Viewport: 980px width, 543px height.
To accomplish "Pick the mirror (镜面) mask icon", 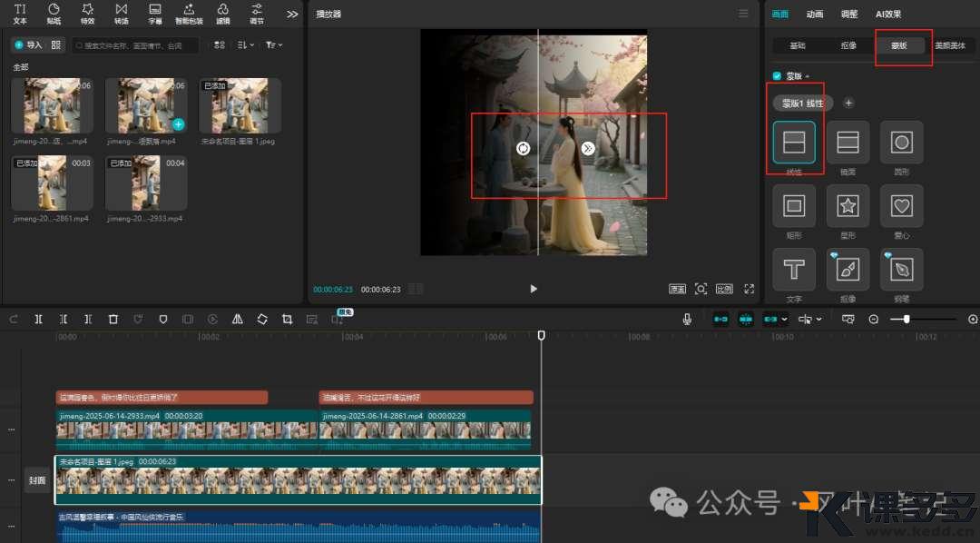I will pyautogui.click(x=848, y=143).
